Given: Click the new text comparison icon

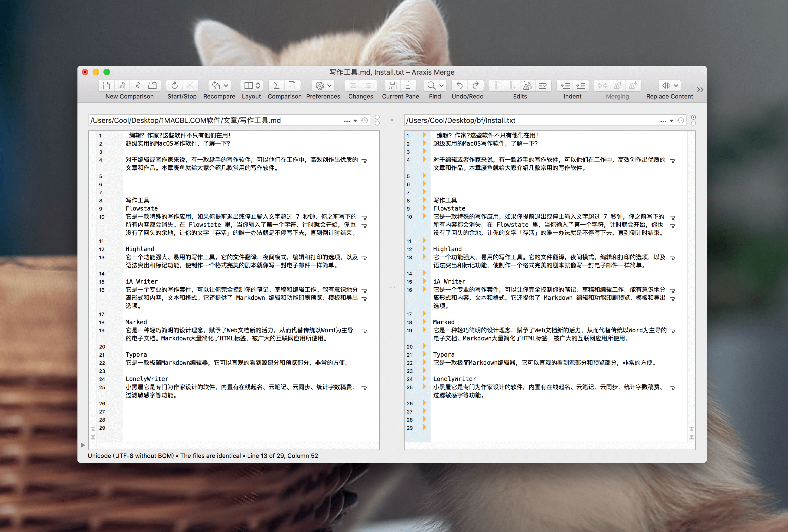Looking at the screenshot, I should click(106, 86).
